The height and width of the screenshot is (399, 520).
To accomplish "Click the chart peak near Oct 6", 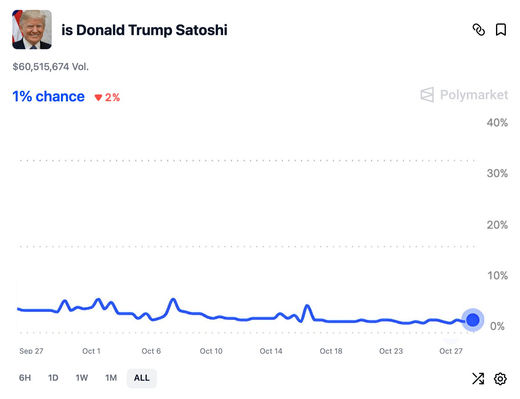I will pyautogui.click(x=173, y=300).
